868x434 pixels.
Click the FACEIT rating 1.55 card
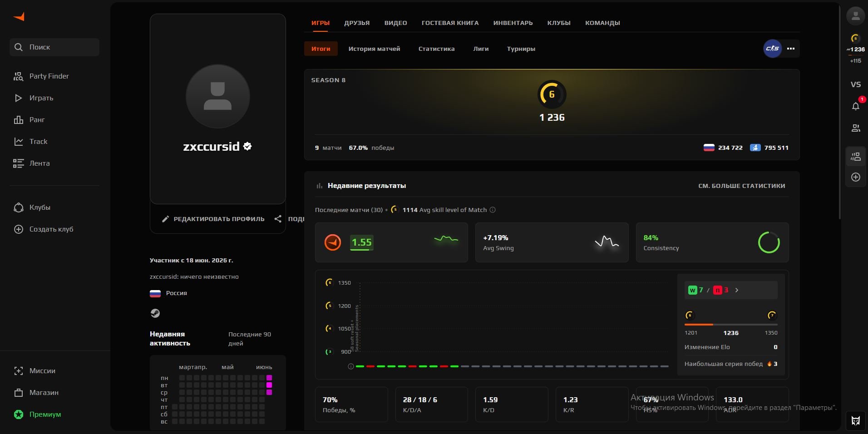pos(391,242)
